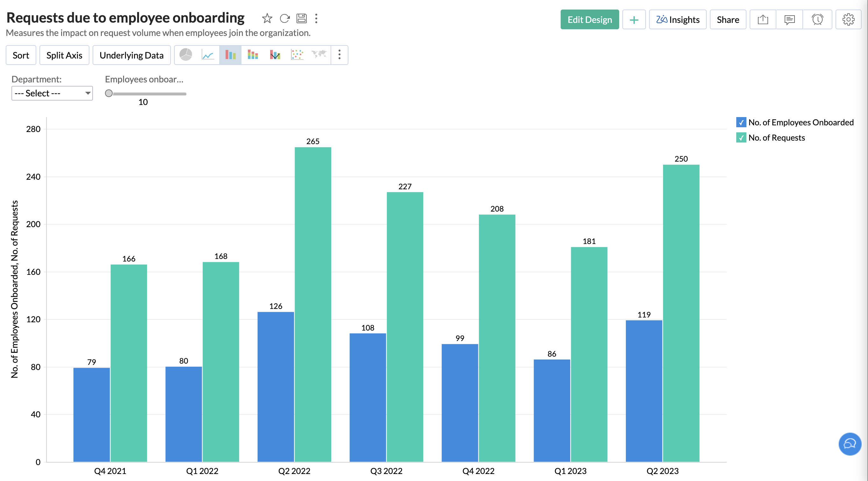Select the stacked bar chart icon
Viewport: 868px width, 481px height.
(x=252, y=55)
